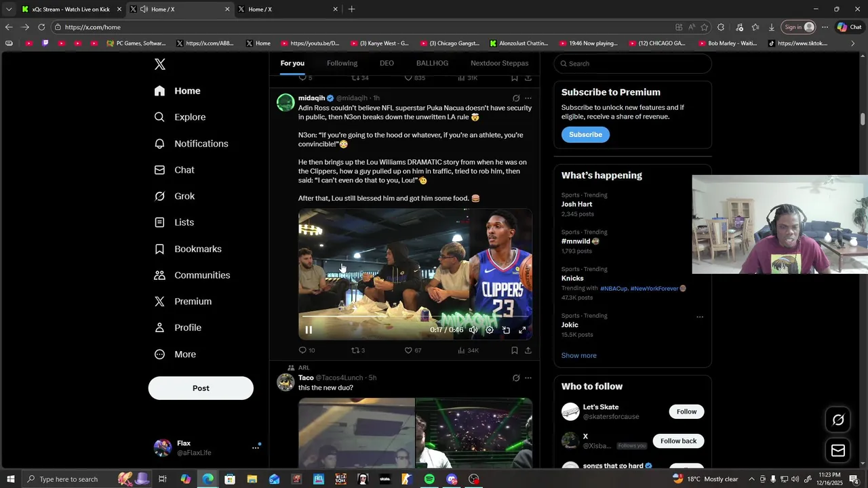Switch to the BALLHOG tab

point(432,63)
